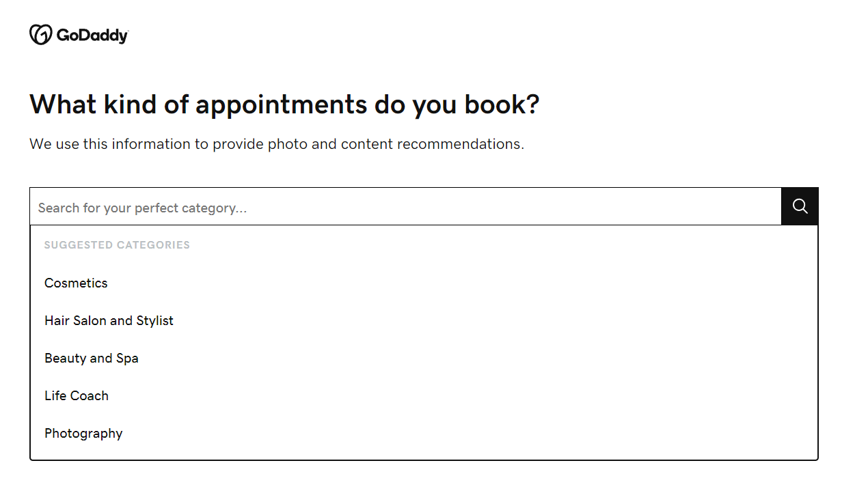The width and height of the screenshot is (868, 491).
Task: Click the 'Search for your perfect category' placeholder
Action: pyautogui.click(x=142, y=208)
